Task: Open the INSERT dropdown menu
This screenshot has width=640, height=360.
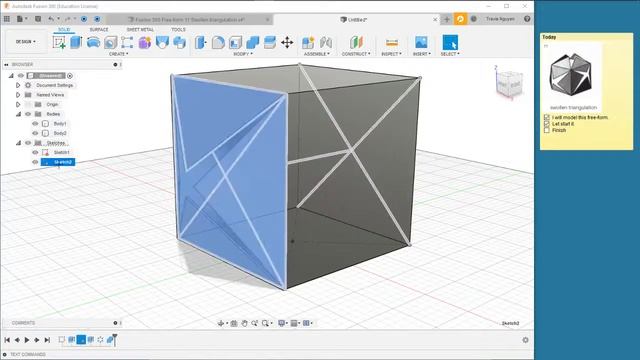Action: pyautogui.click(x=422, y=54)
